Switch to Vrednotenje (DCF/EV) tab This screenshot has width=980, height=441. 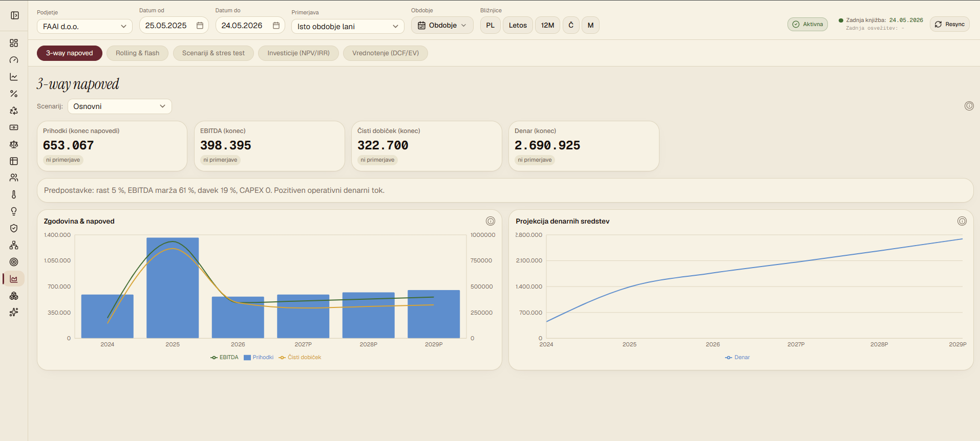click(x=386, y=53)
